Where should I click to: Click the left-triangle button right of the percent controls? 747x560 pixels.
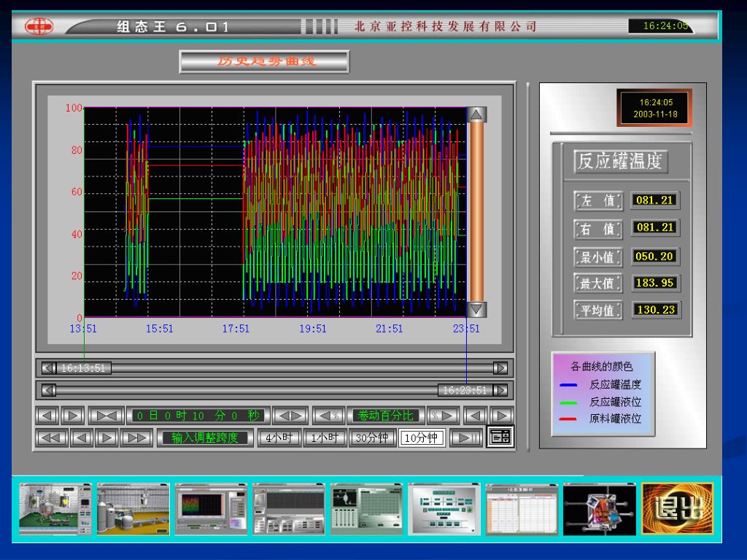click(x=475, y=416)
